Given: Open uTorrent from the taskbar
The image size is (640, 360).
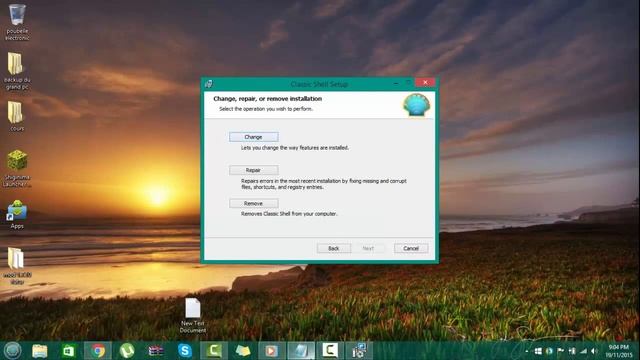Looking at the screenshot, I should click(127, 351).
